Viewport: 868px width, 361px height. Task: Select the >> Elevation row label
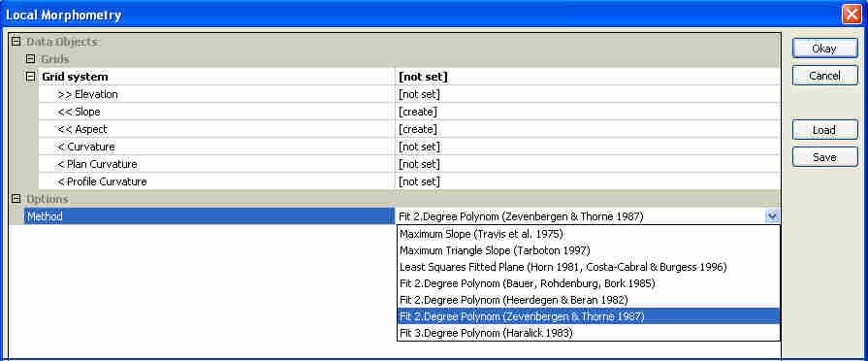coord(87,94)
